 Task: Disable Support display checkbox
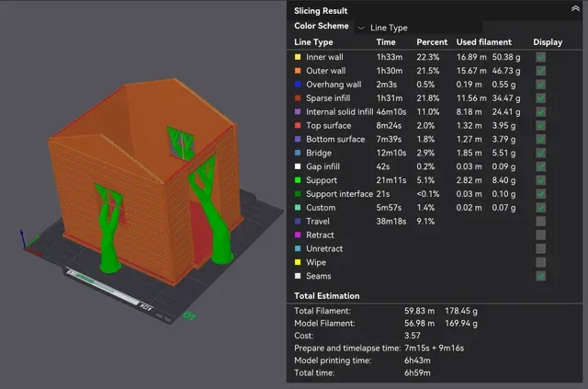tap(540, 180)
